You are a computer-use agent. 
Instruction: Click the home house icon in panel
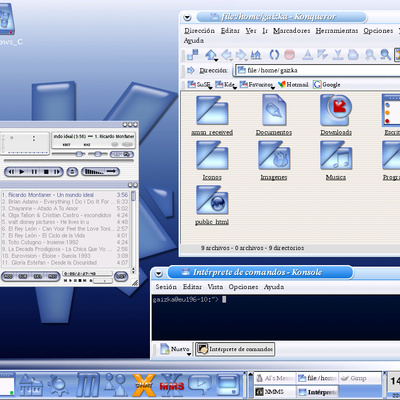click(31, 385)
